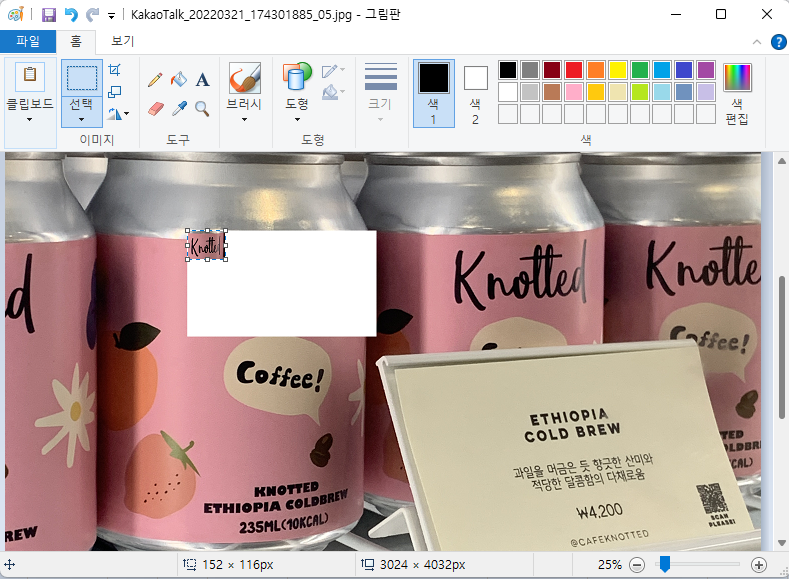Click vertical scrollbar down arrow
Screen dimensions: 789x579
(781, 543)
